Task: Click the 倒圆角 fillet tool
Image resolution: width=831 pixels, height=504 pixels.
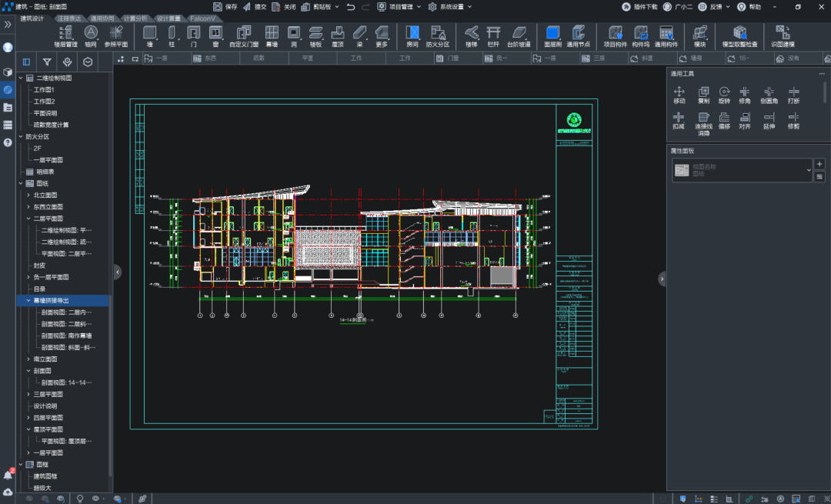Action: [x=769, y=95]
